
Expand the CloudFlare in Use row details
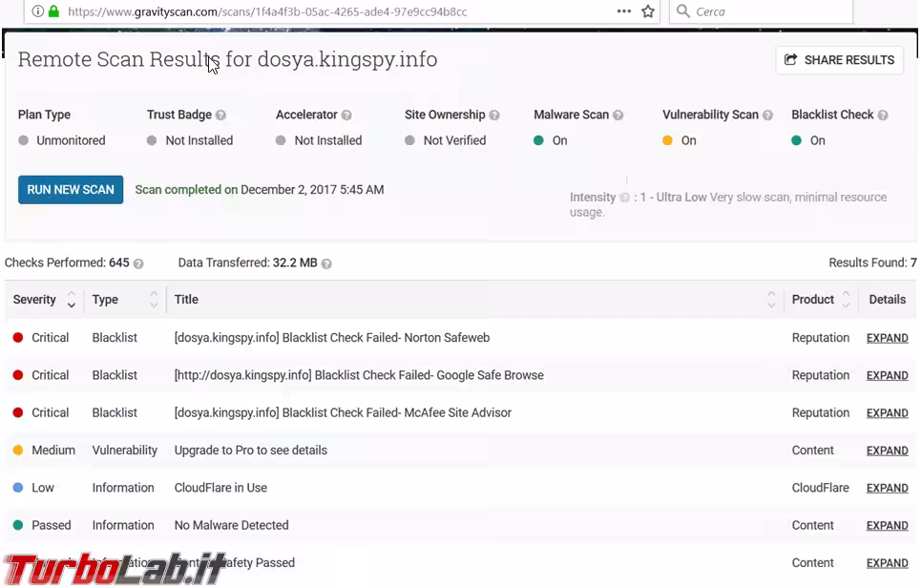pos(887,488)
